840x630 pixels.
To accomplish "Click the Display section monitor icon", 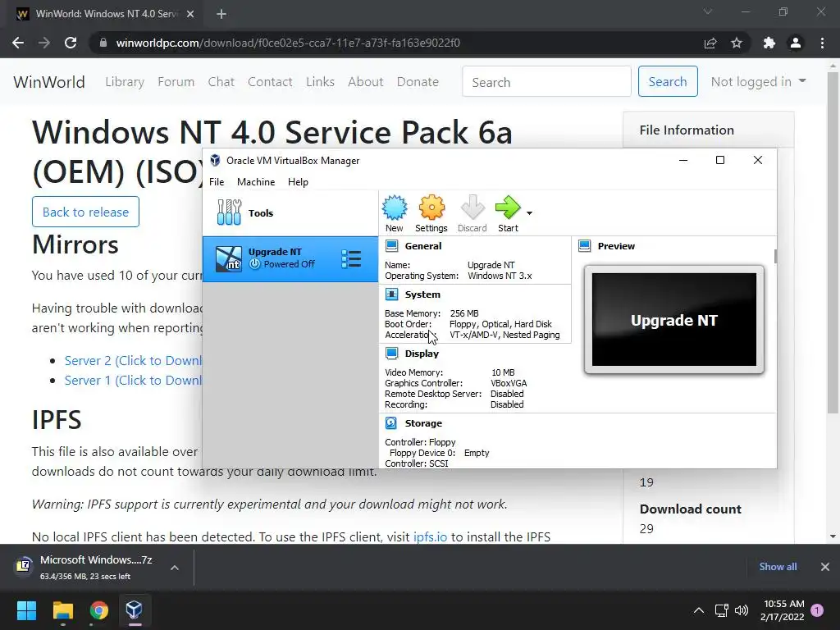I will (x=392, y=354).
